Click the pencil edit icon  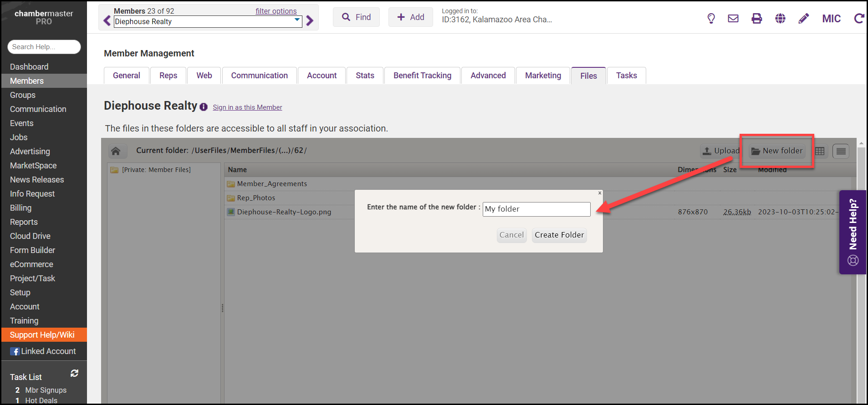pyautogui.click(x=804, y=19)
